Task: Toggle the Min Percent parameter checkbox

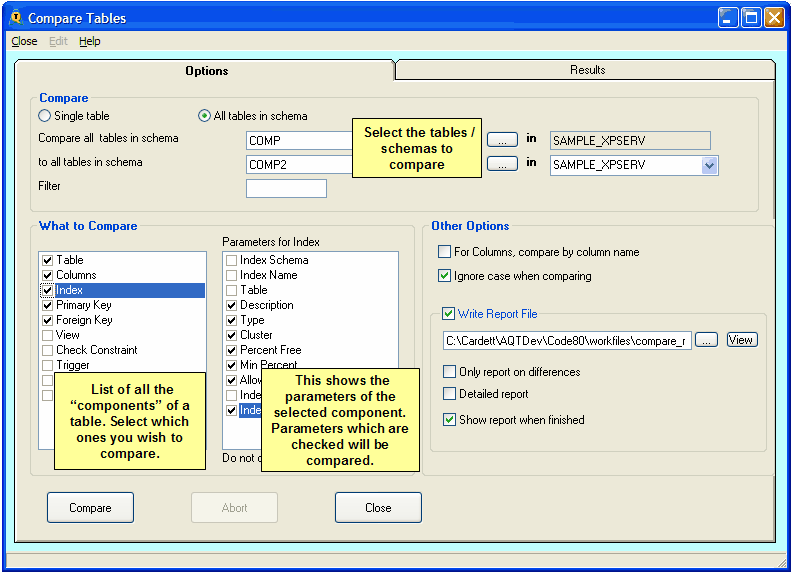Action: pyautogui.click(x=231, y=365)
